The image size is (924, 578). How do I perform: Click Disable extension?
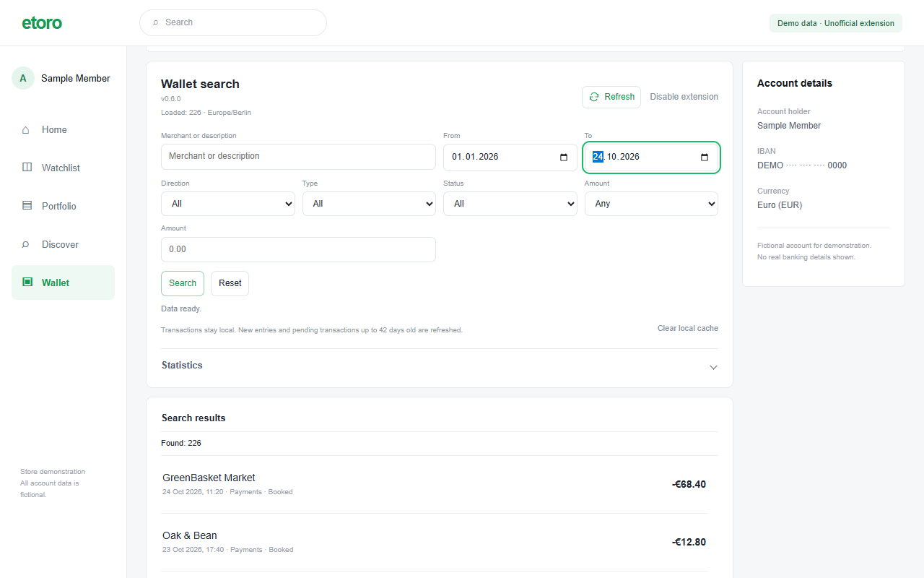(x=684, y=97)
